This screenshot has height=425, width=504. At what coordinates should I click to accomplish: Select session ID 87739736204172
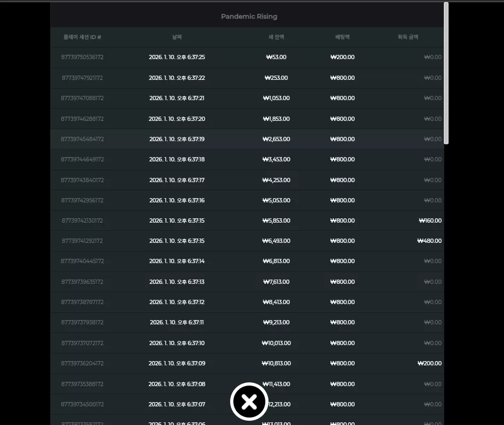click(82, 363)
